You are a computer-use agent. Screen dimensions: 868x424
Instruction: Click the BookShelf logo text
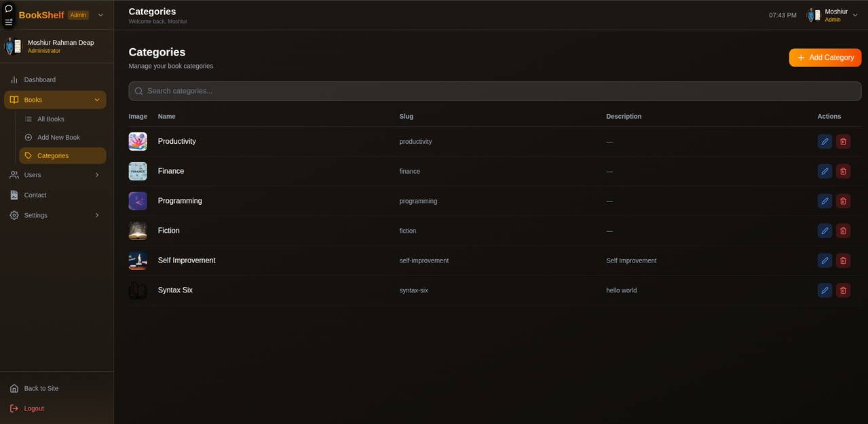coord(41,15)
